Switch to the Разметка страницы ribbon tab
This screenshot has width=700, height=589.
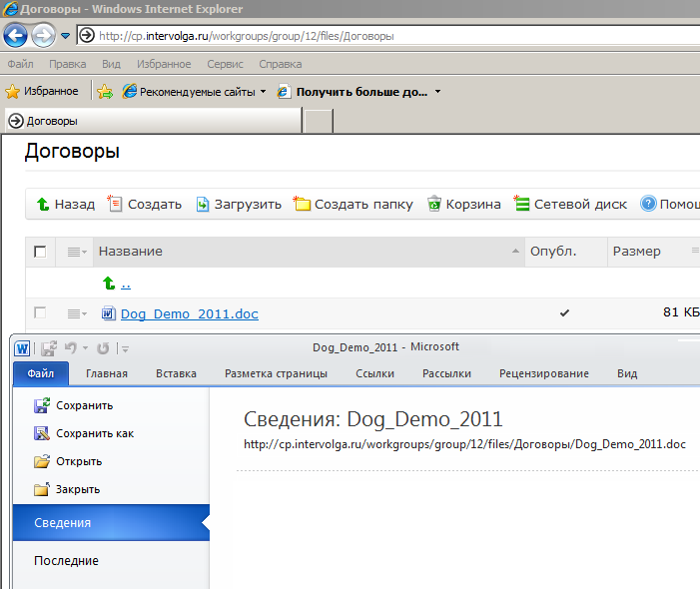[x=276, y=373]
